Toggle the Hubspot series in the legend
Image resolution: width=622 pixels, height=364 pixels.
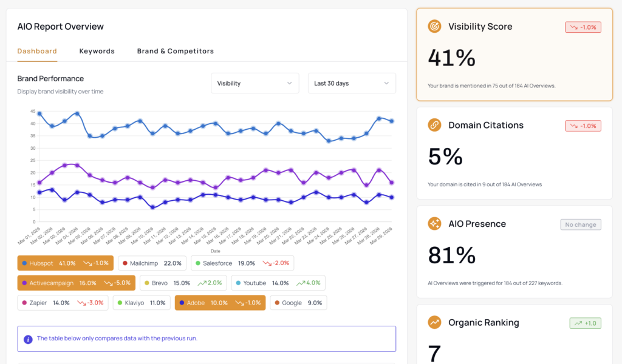(65, 263)
